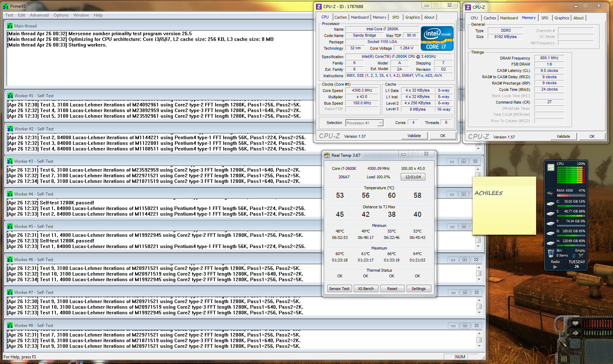This screenshot has width=613, height=364.
Task: Click the RAM module icon in the gadget
Action: [550, 193]
